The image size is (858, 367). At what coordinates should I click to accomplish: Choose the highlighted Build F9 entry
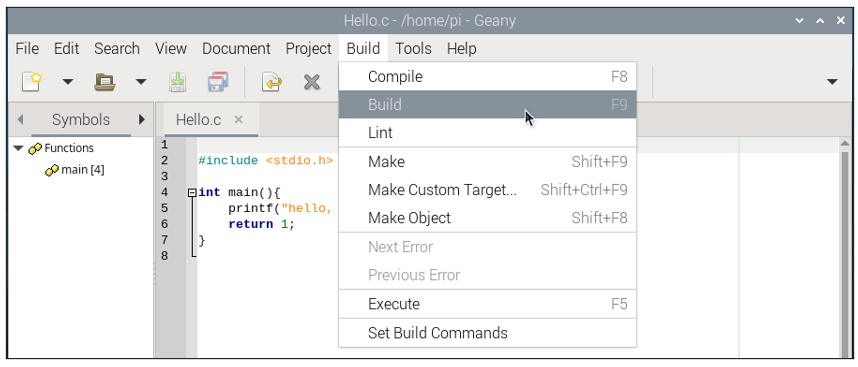(488, 104)
